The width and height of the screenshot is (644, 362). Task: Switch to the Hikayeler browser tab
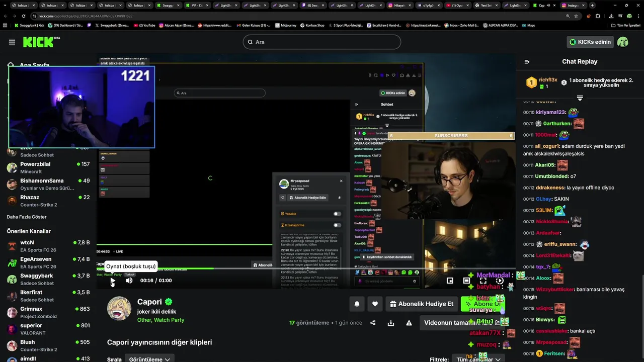pos(399,5)
